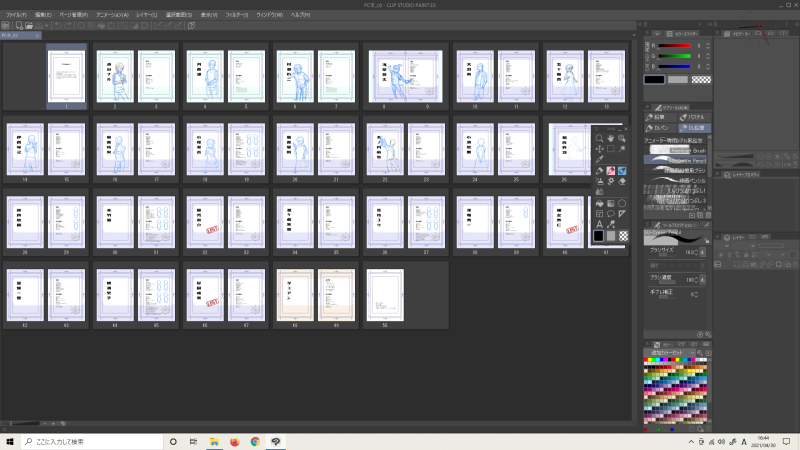
Task: Select the Ruler tool
Action: [x=622, y=214]
